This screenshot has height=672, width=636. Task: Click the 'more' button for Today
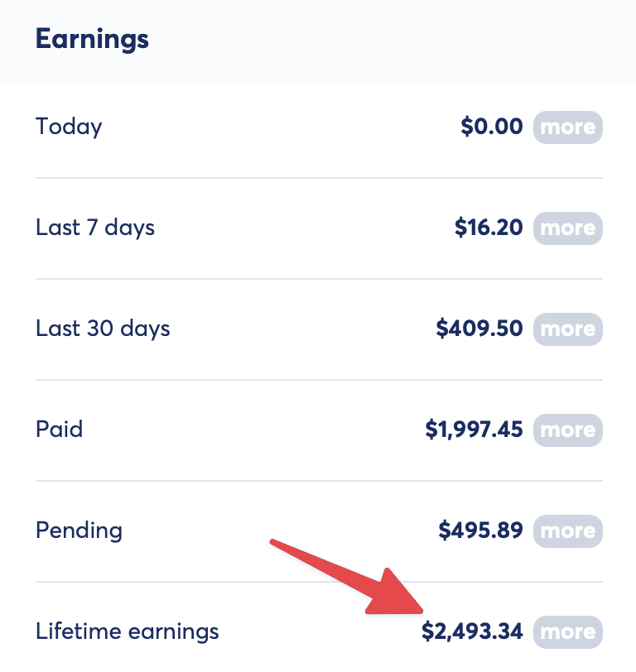(x=567, y=127)
